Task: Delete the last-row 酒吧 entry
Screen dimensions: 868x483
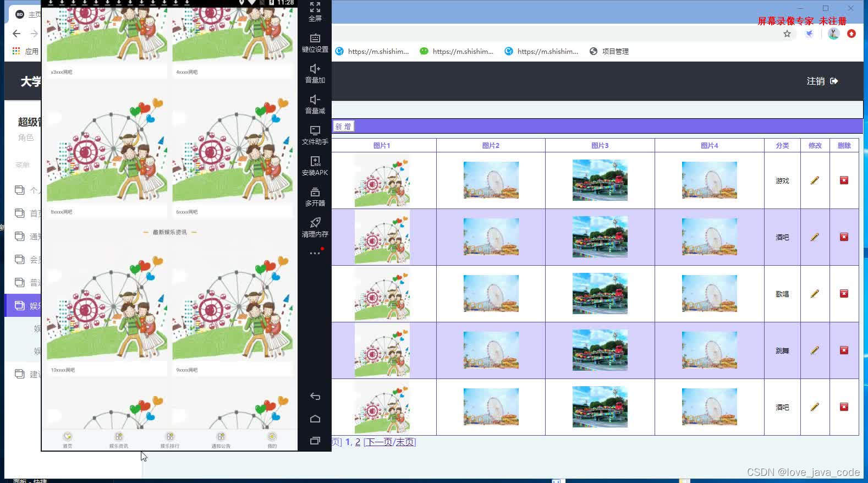Action: [x=844, y=407]
